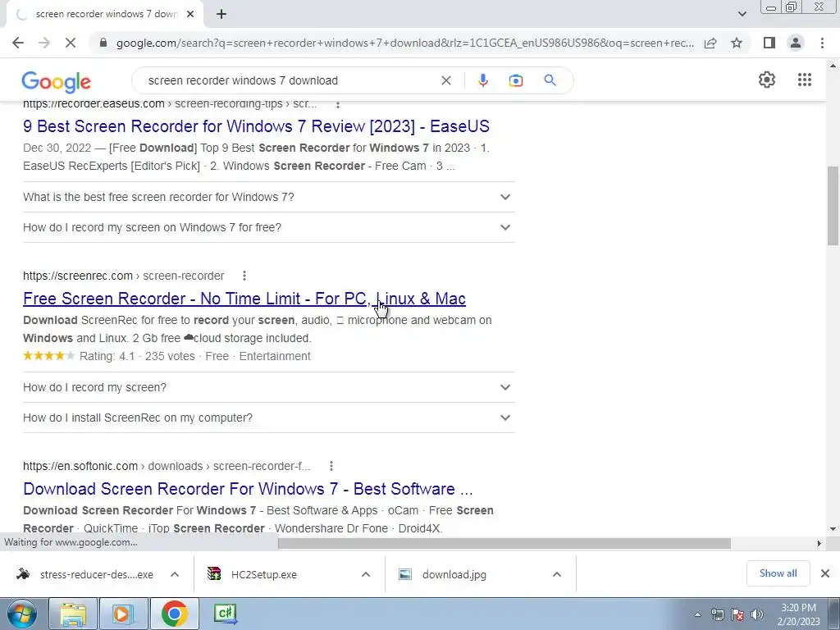This screenshot has width=840, height=630.
Task: Close the downloads bar
Action: click(x=825, y=573)
